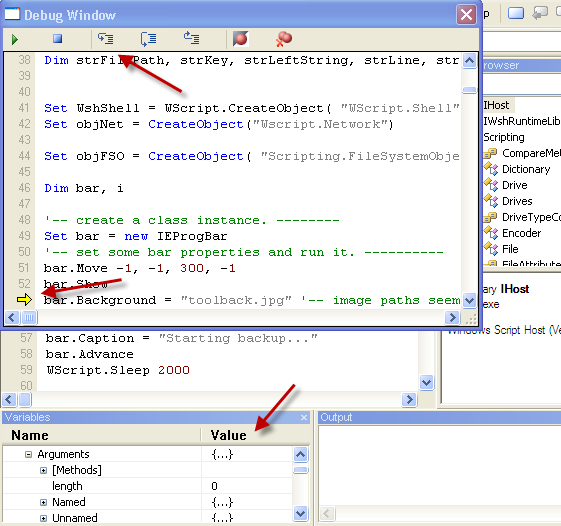The image size is (561, 526).
Task: Click line 57 bar.Caption code
Action: pos(181,338)
